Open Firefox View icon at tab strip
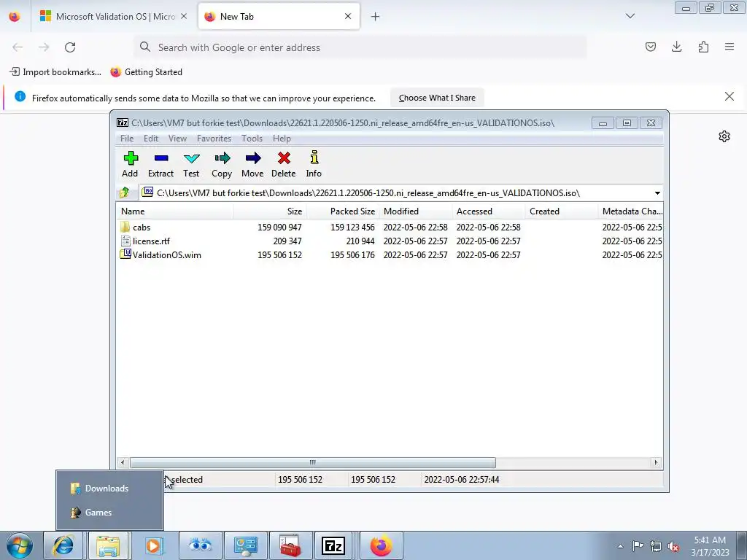This screenshot has width=747, height=560. coord(15,17)
